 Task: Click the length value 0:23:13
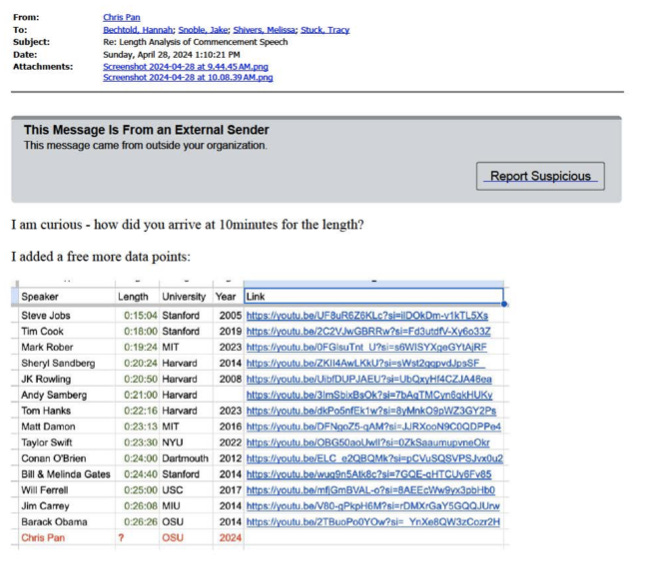(x=140, y=426)
